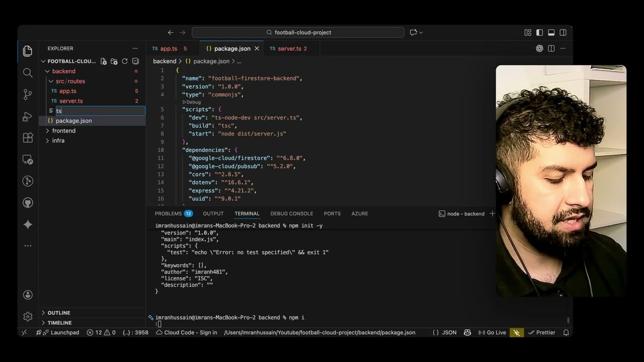Open the DEBUG CONSOLE panel tab
The image size is (644, 362).
tap(292, 214)
